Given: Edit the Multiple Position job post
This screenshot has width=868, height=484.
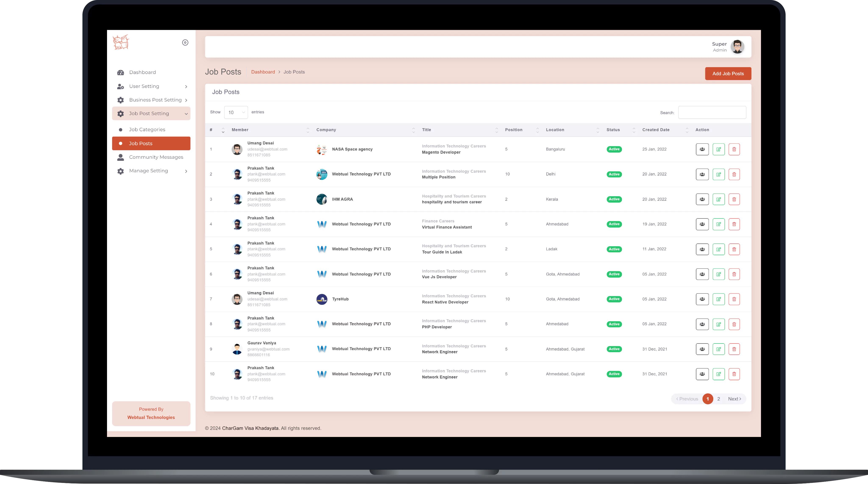Looking at the screenshot, I should [718, 174].
